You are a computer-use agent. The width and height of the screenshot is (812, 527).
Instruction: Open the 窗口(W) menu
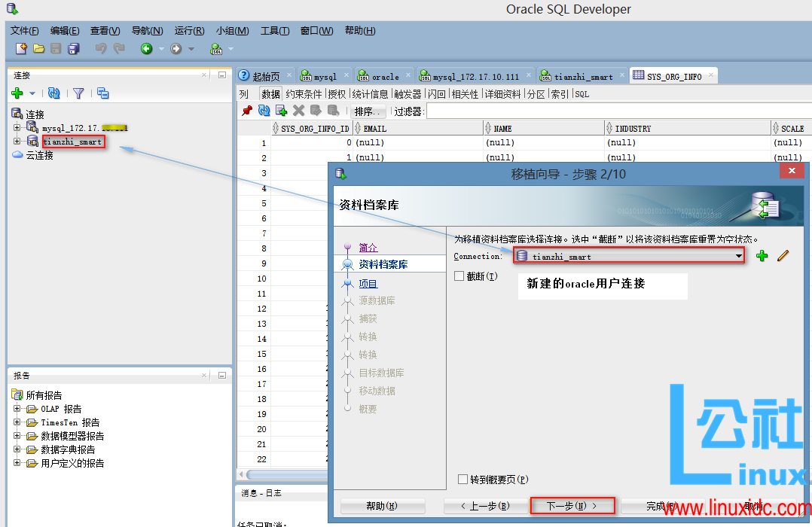316,31
